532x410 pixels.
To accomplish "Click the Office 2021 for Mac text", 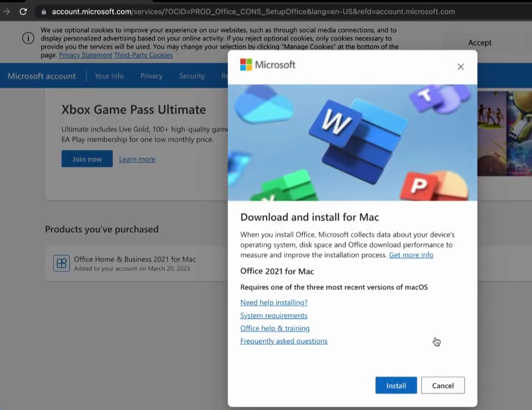I will tap(277, 271).
